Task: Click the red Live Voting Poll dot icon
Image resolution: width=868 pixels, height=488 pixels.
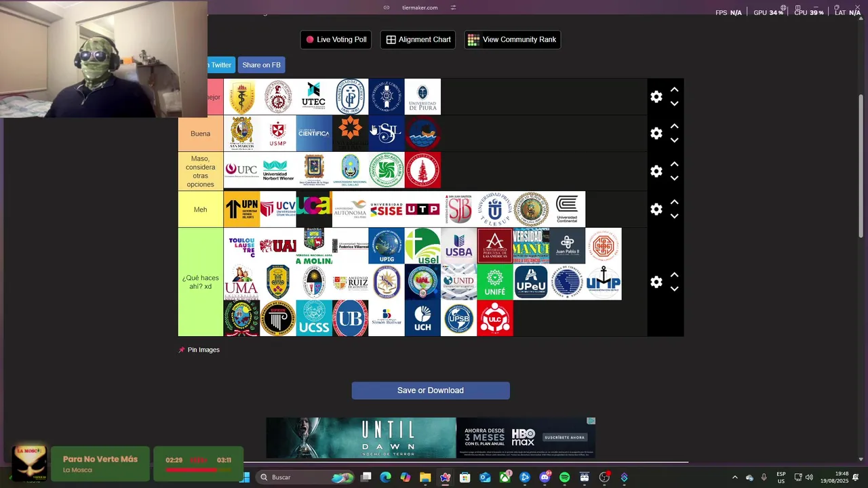Action: click(310, 40)
